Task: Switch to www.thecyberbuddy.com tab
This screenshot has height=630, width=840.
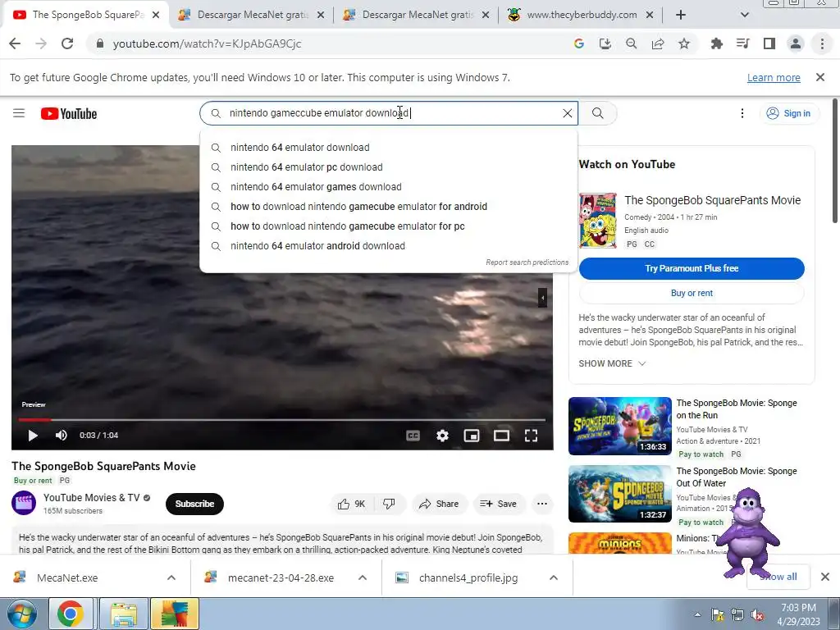Action: (581, 15)
